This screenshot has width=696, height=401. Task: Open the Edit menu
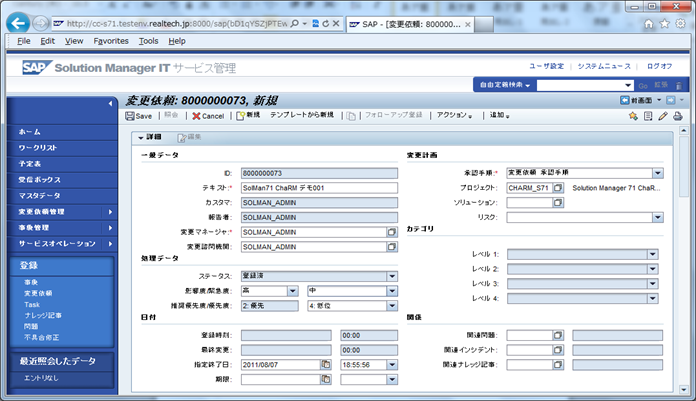tap(47, 41)
